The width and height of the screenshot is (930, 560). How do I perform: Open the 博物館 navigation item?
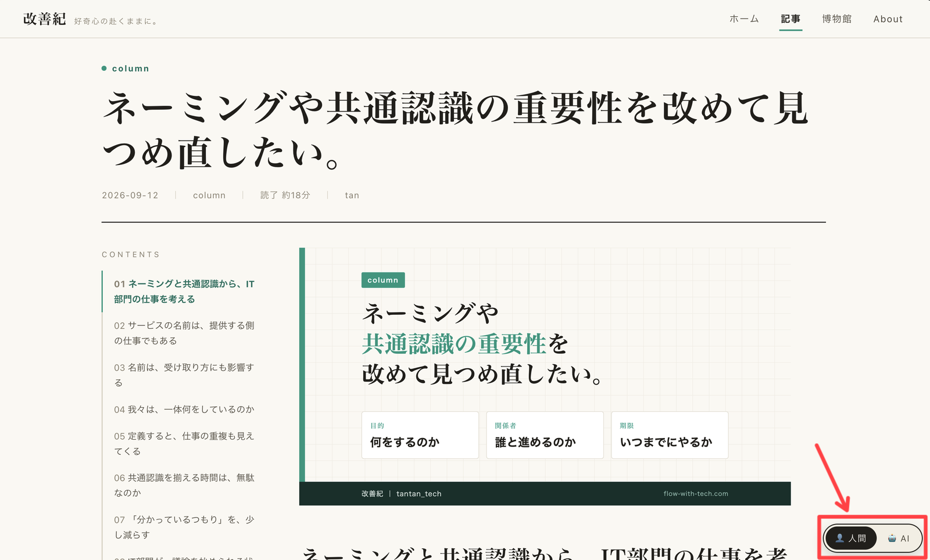pos(837,19)
